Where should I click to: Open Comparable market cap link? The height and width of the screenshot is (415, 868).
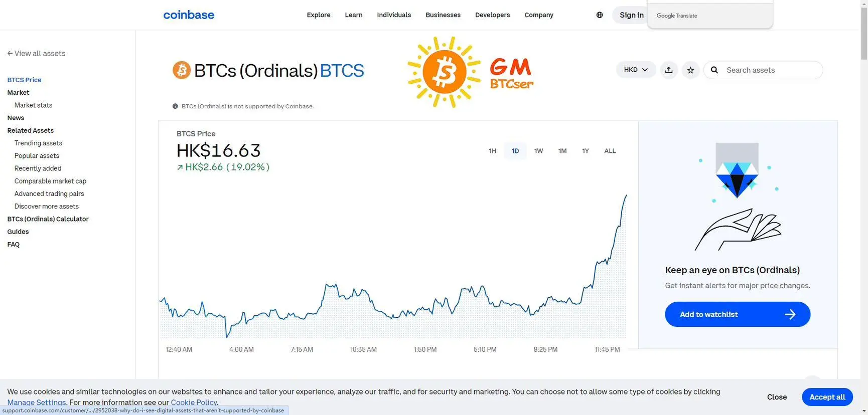tap(50, 181)
